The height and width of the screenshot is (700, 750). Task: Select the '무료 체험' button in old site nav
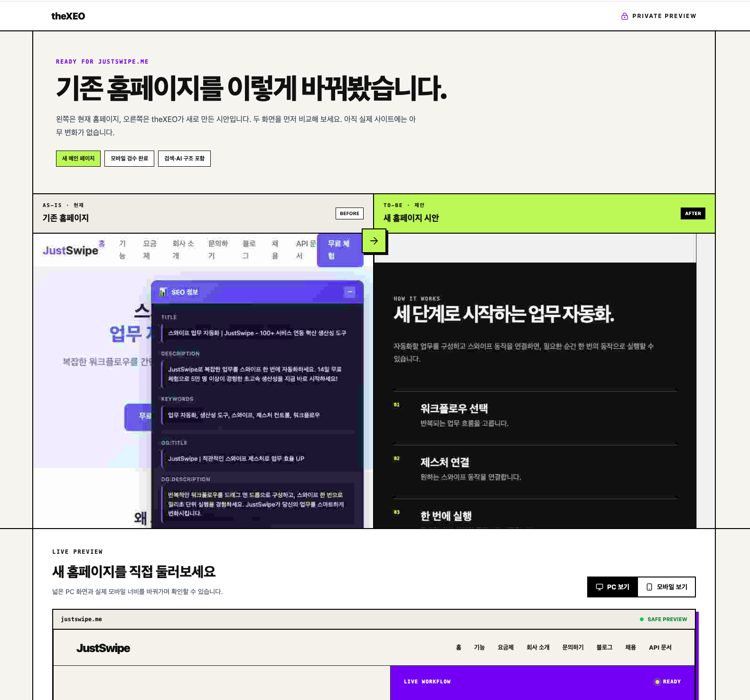pos(340,250)
